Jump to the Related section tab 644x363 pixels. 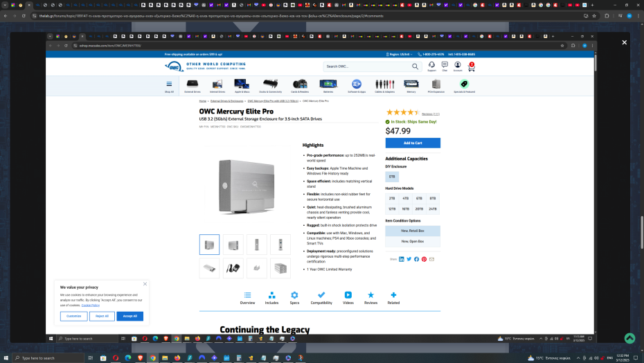click(393, 298)
